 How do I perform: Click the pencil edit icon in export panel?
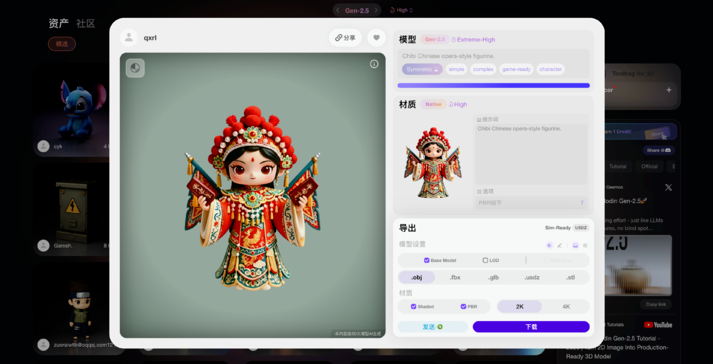559,245
